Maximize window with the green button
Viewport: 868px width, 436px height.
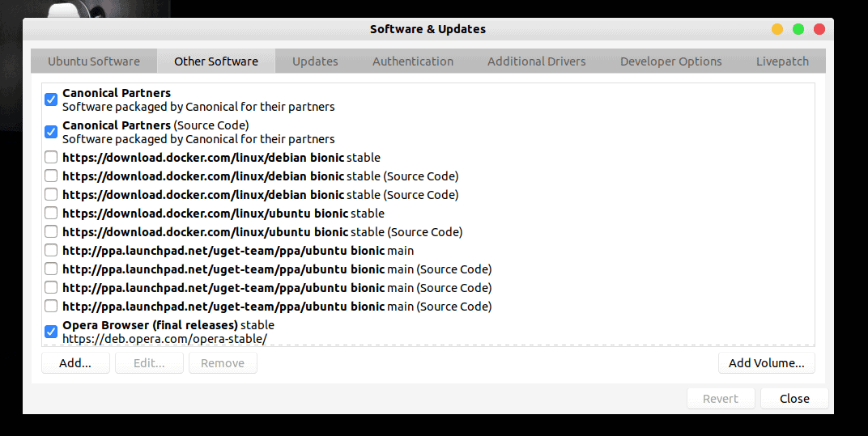point(798,29)
